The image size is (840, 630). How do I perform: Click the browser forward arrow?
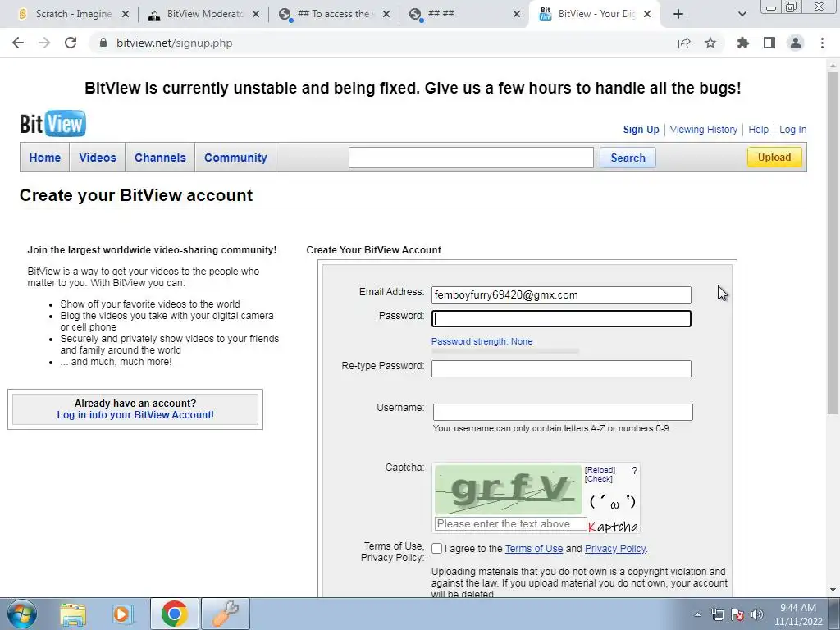pyautogui.click(x=44, y=43)
